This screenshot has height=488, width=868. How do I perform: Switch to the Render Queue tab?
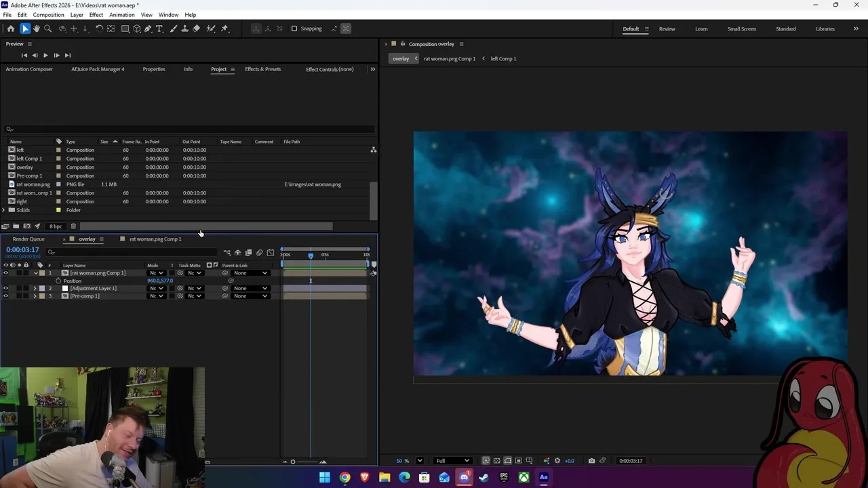coord(28,239)
